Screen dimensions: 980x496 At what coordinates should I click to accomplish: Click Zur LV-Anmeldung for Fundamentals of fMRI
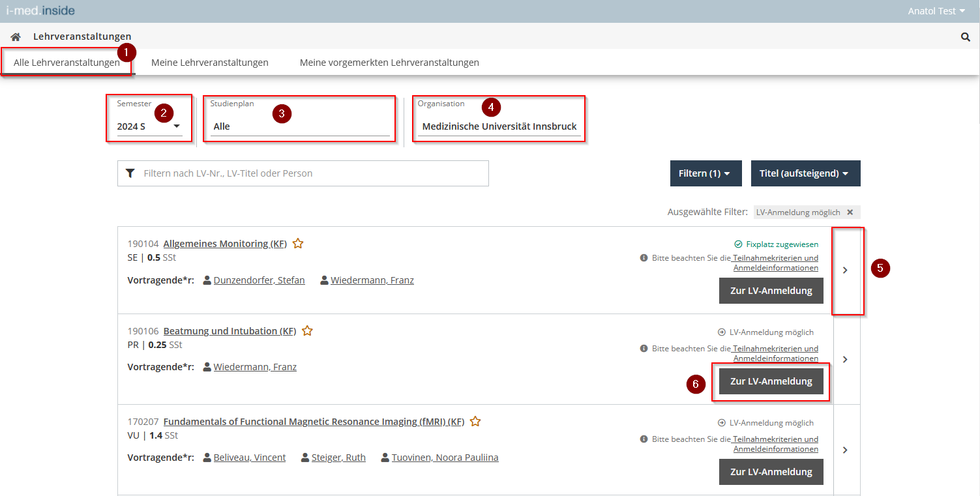771,472
